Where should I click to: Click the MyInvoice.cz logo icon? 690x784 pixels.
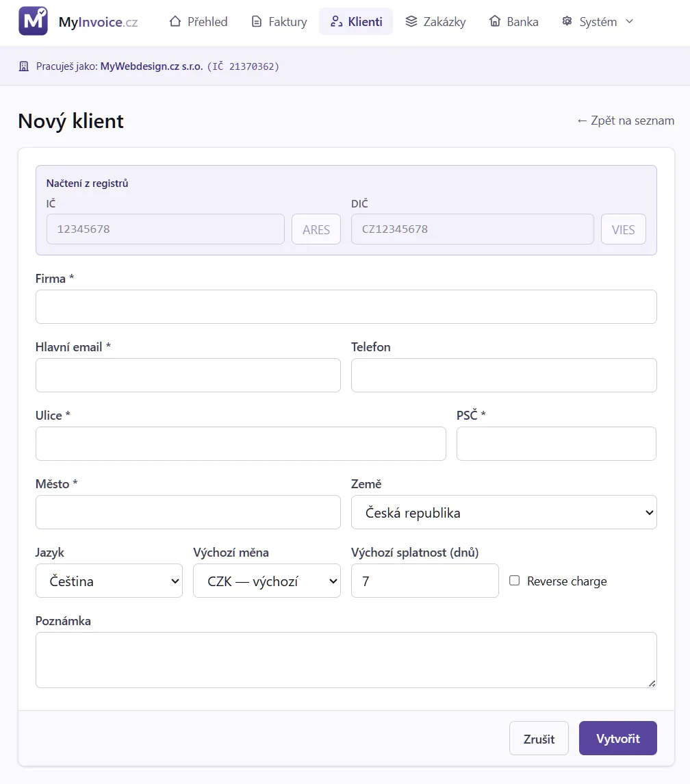coord(33,21)
